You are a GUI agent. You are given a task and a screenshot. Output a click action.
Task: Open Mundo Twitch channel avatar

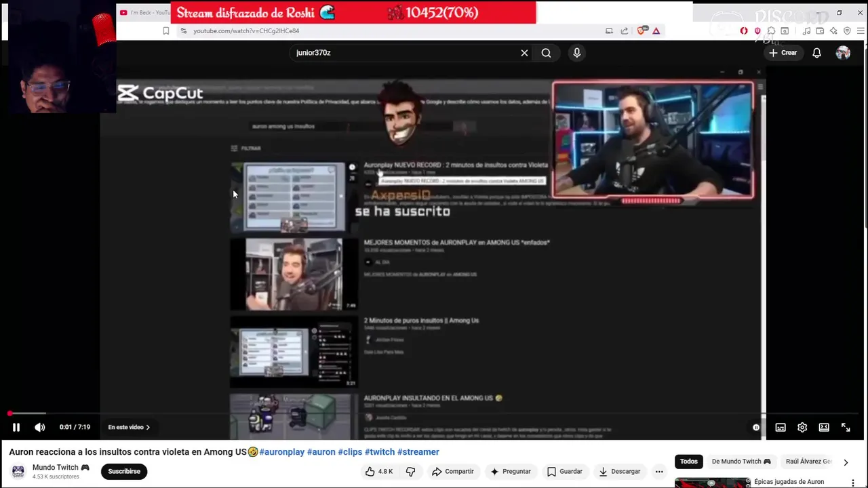[18, 472]
